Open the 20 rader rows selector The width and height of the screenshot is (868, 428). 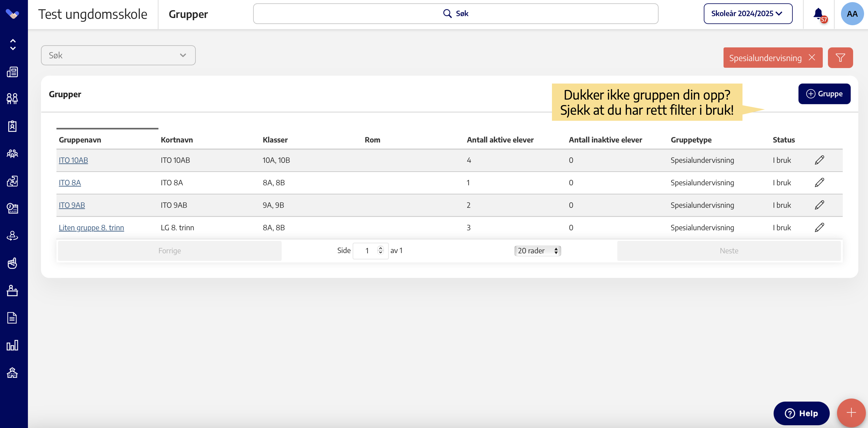[537, 251]
